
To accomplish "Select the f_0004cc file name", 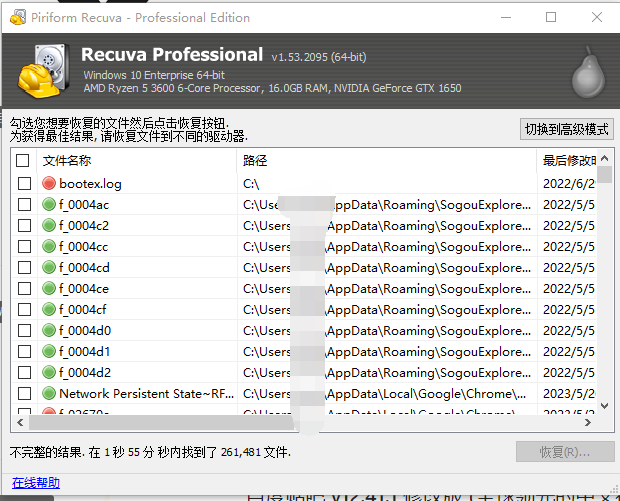I will click(83, 247).
